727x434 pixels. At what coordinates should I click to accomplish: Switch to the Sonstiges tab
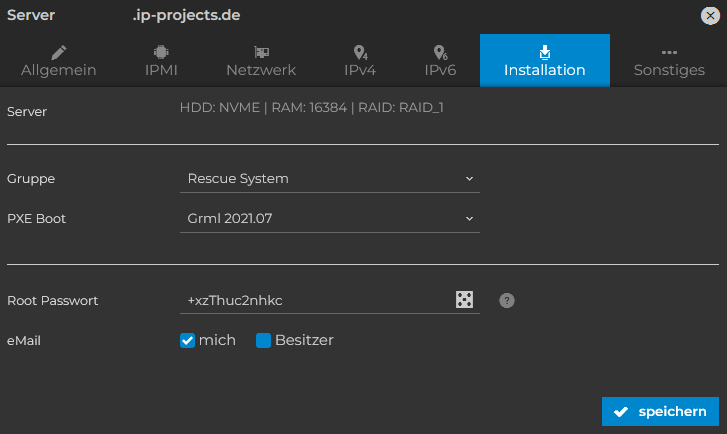coord(669,60)
